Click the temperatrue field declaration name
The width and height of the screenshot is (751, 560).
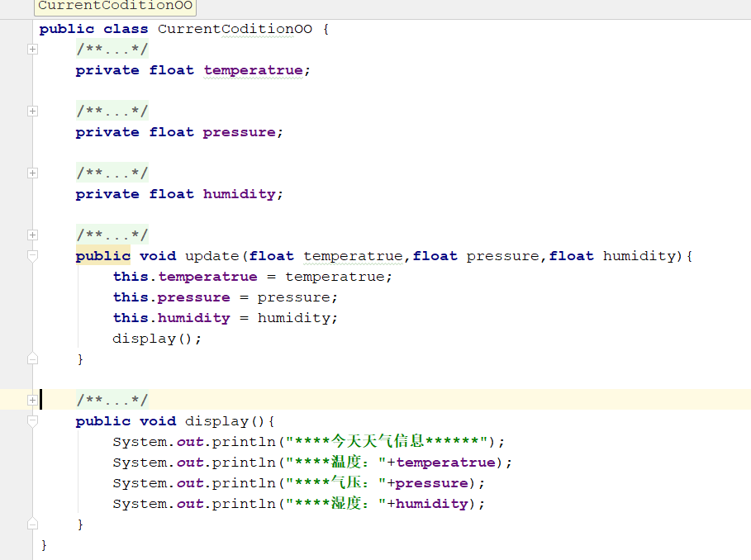pos(254,71)
